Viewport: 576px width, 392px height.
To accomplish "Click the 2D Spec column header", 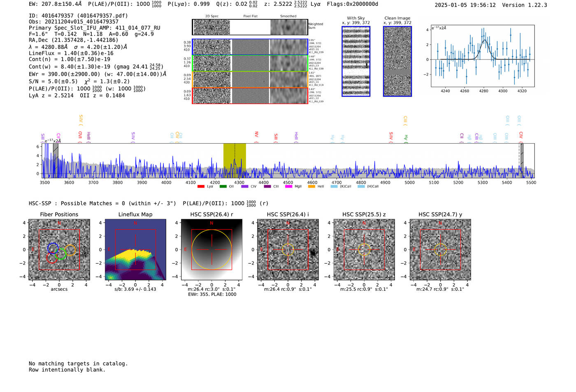I will coord(212,16).
